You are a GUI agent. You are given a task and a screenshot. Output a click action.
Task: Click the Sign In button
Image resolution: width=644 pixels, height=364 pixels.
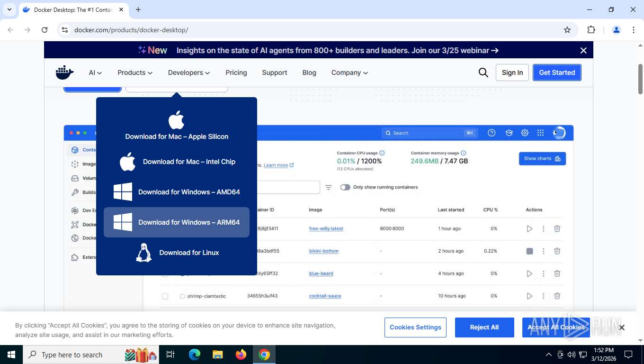coord(512,73)
